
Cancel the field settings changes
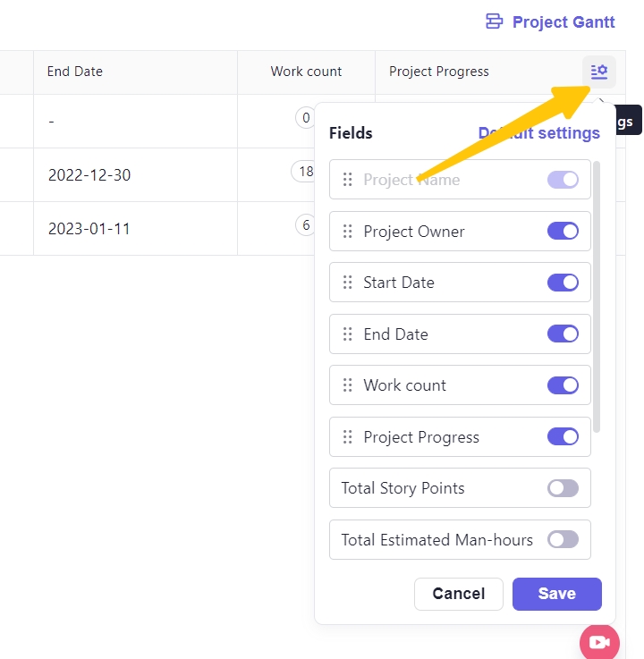tap(458, 594)
